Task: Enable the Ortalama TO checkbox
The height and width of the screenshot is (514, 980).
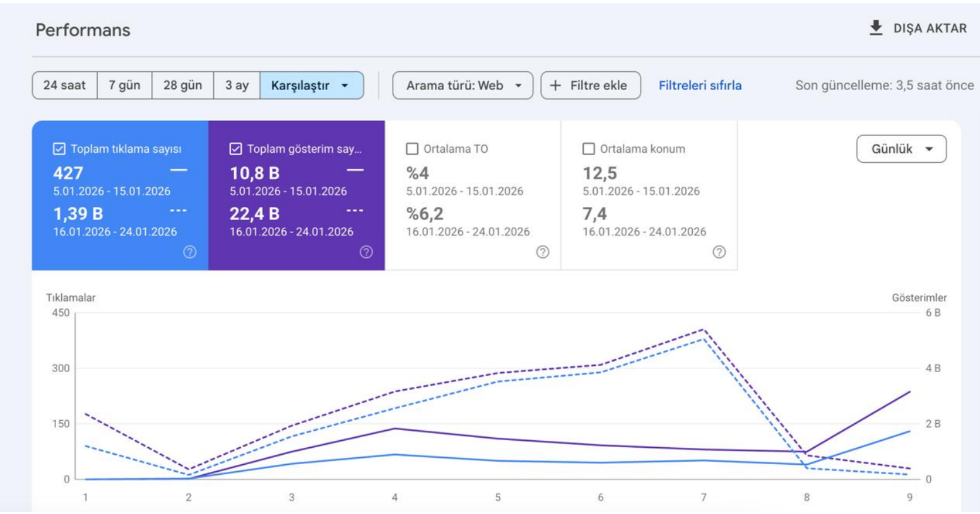Action: click(412, 149)
